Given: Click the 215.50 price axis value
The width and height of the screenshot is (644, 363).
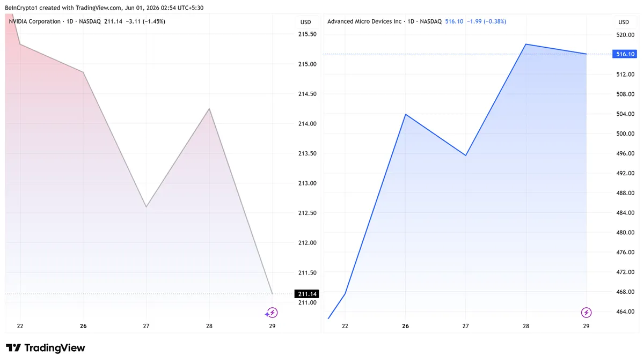Looking at the screenshot, I should pyautogui.click(x=307, y=34).
